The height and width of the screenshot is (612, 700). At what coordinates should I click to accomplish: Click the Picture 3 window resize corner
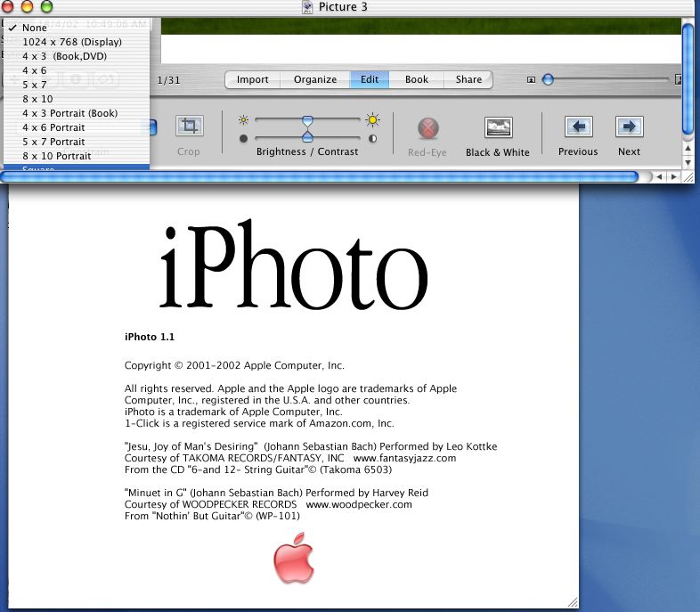coord(688,177)
